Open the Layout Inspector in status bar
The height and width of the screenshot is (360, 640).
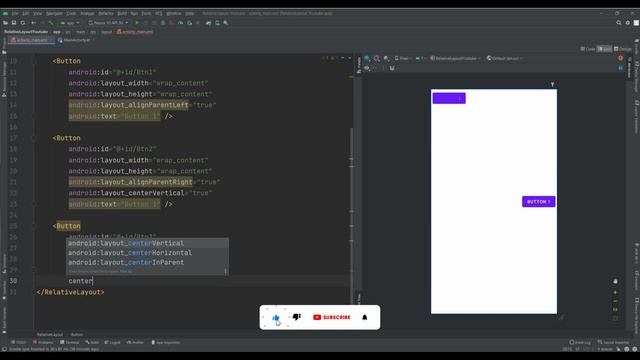(613, 342)
